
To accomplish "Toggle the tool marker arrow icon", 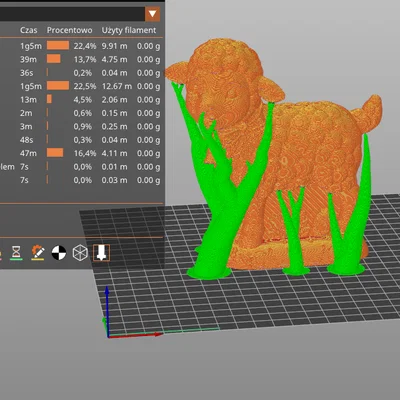I will (101, 252).
